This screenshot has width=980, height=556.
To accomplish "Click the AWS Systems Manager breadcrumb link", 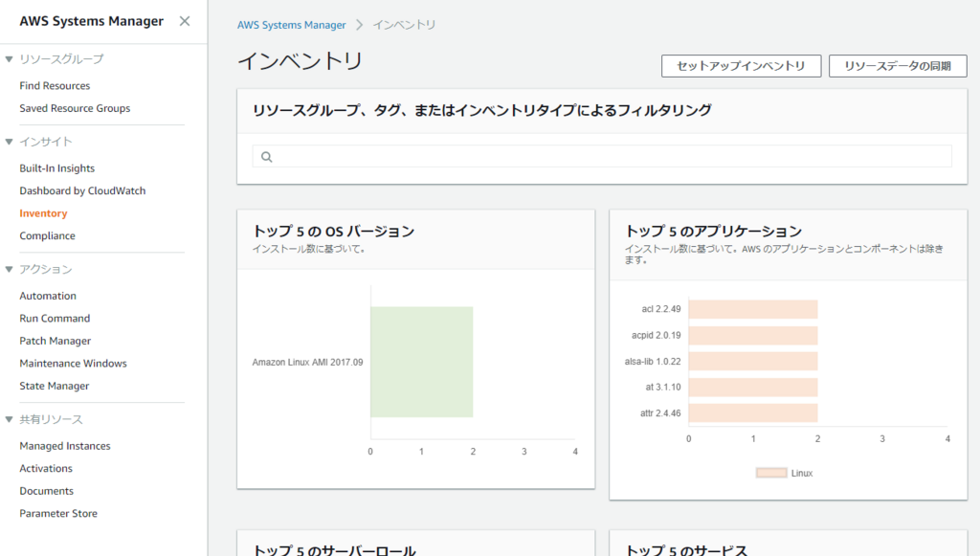I will (291, 25).
